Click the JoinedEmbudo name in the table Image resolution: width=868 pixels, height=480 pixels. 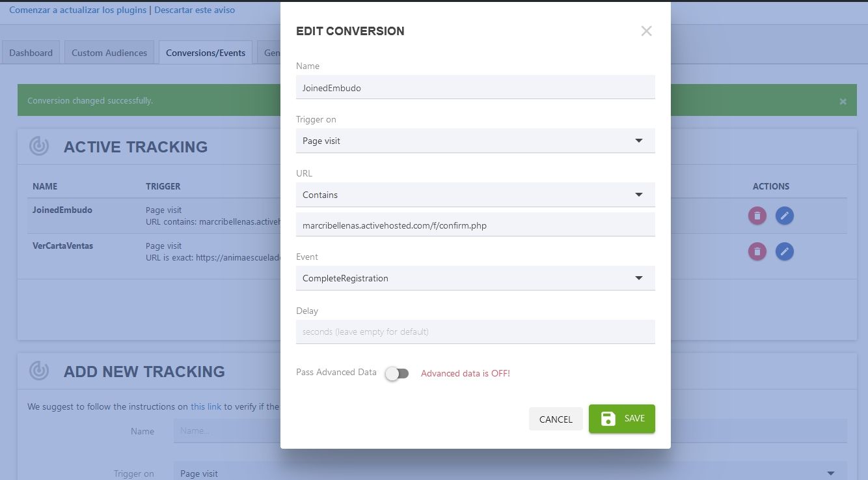coord(62,210)
